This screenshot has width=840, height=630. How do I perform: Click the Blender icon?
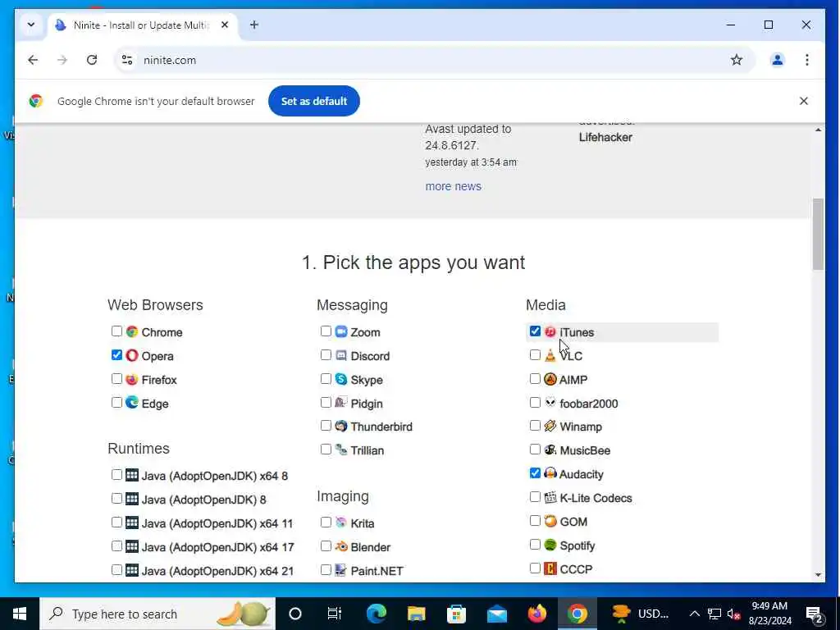coord(341,546)
